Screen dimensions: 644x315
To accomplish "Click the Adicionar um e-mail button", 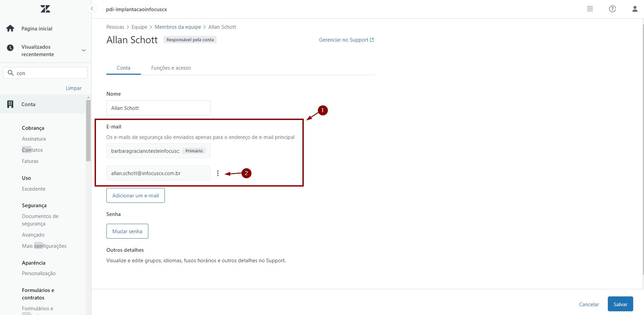I will point(135,196).
